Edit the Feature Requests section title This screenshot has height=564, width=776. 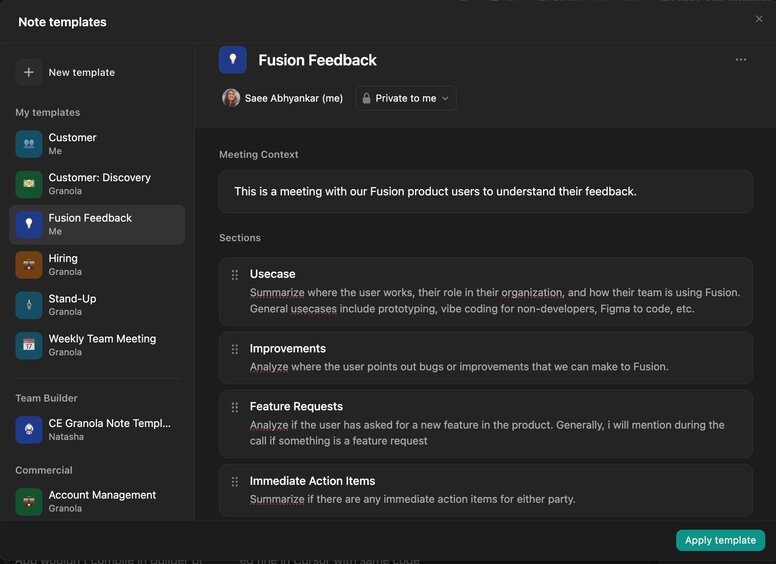pyautogui.click(x=296, y=407)
